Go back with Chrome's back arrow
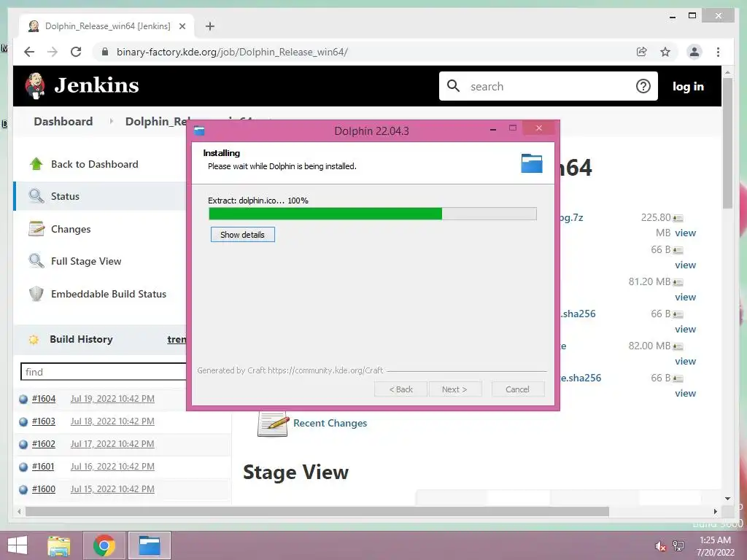747x560 pixels. [x=29, y=52]
